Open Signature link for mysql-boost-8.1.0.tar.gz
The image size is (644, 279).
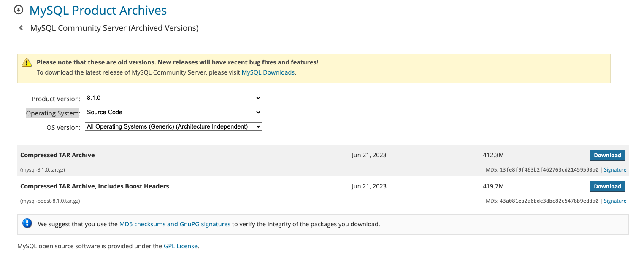pos(615,201)
